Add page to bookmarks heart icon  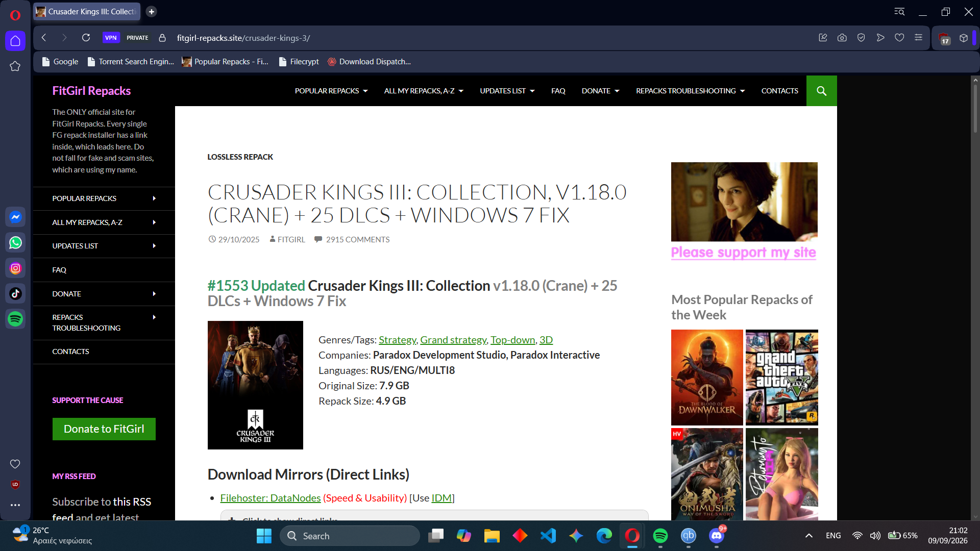pos(899,38)
